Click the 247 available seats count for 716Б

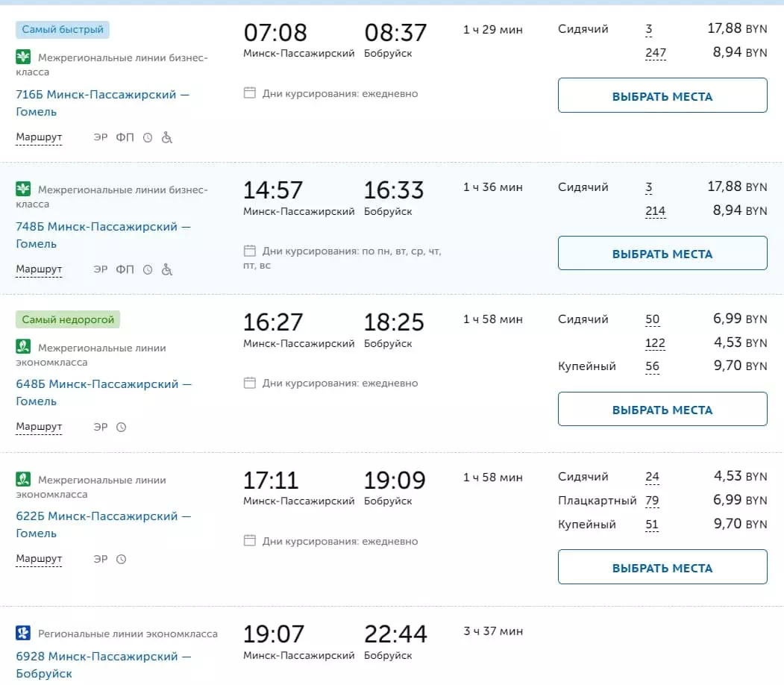coord(656,53)
